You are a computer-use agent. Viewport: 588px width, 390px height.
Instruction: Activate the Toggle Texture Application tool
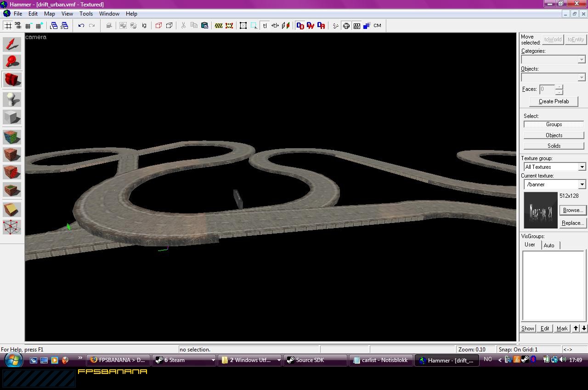pyautogui.click(x=11, y=135)
